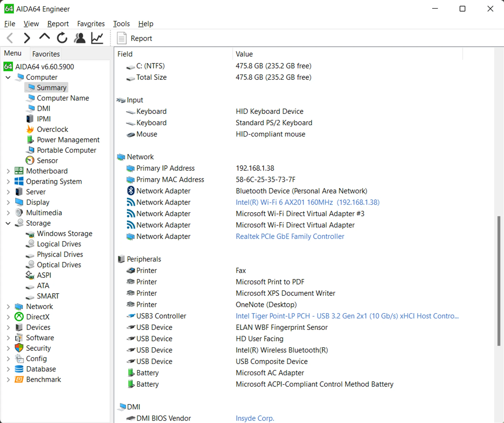Click the ASPI icon in Storage
Screen dimensions: 504x423
(30, 275)
